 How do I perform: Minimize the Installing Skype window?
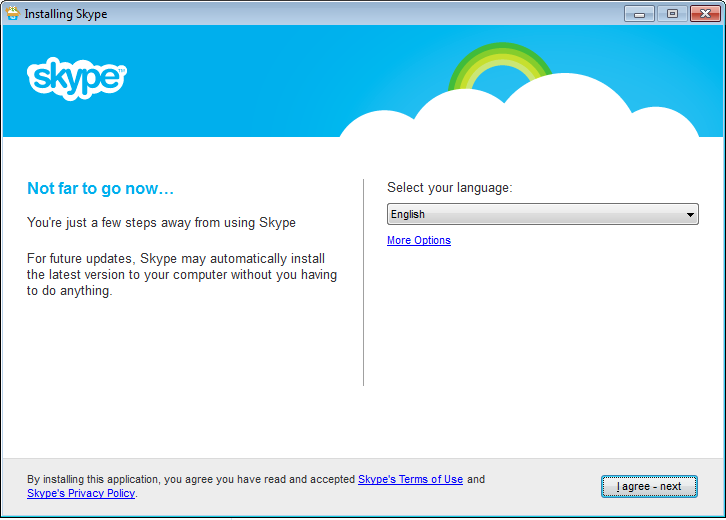tap(639, 14)
